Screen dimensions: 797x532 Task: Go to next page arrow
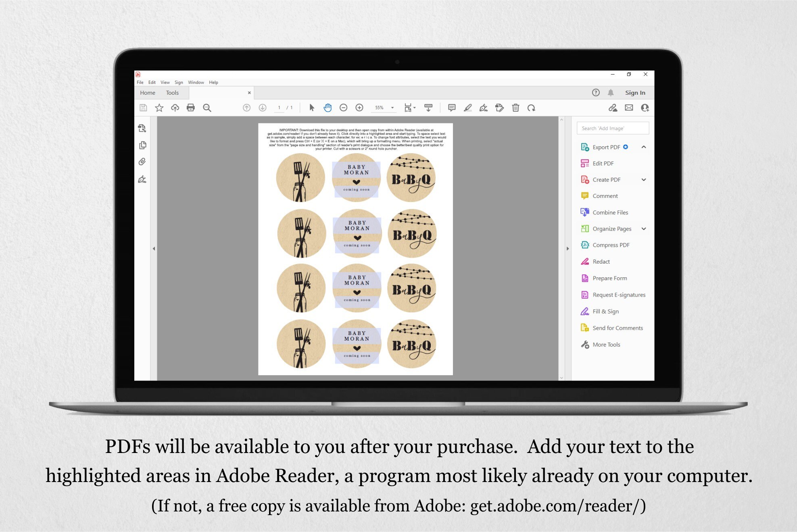point(263,108)
